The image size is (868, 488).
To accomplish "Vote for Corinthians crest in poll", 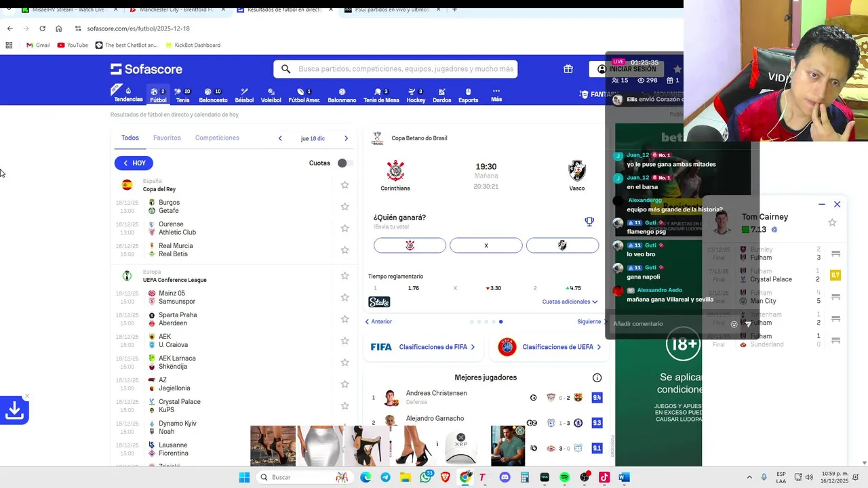I will click(410, 245).
